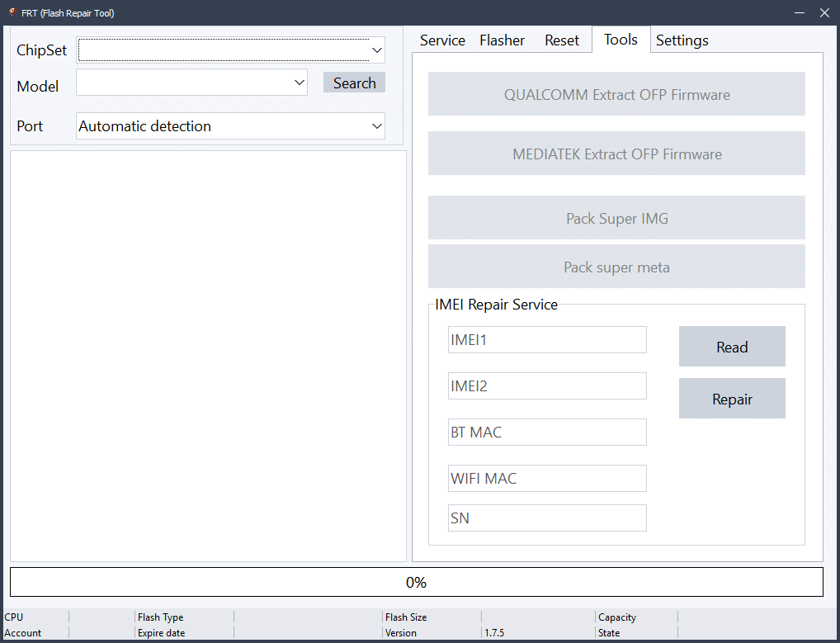Click the Capacity status entry
Screen dimensions: 840x643
[617, 617]
